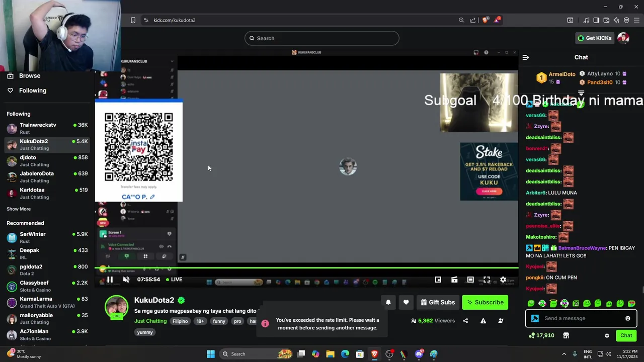Open Following in the sidebar
The height and width of the screenshot is (362, 644).
[33, 90]
